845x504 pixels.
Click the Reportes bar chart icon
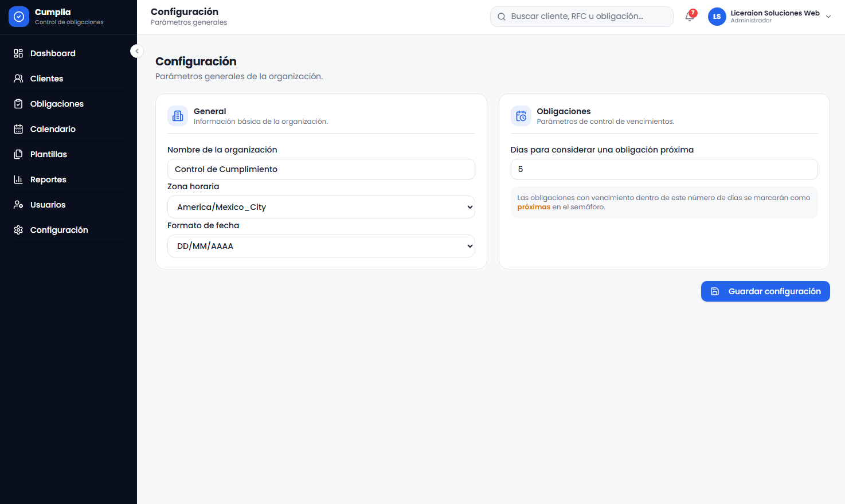[18, 179]
